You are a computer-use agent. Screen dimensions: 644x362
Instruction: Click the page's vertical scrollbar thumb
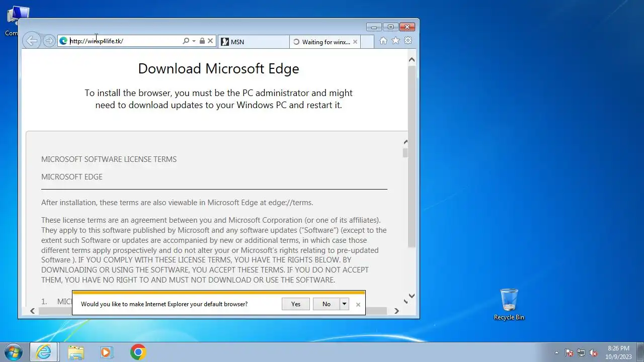pos(412,156)
